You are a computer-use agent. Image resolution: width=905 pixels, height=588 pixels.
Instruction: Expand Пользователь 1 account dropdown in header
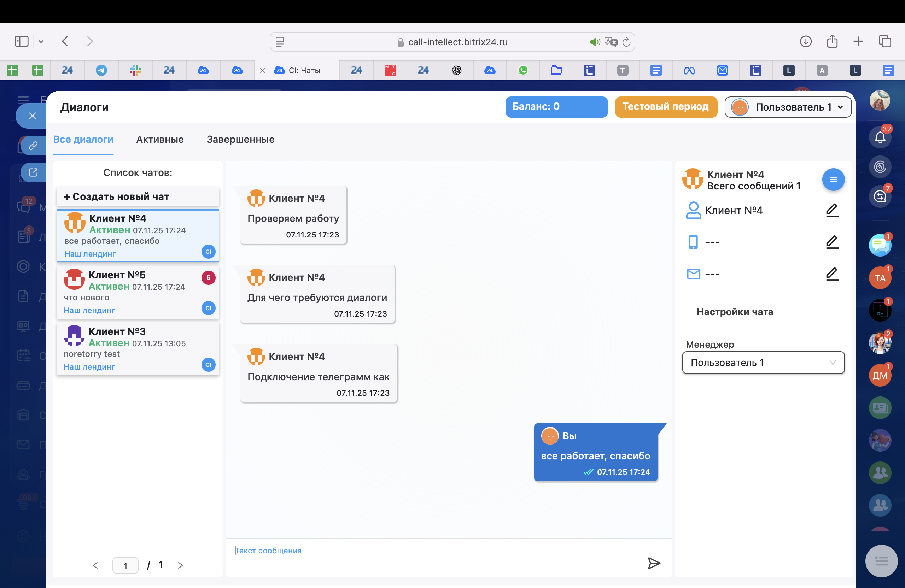[x=788, y=107]
